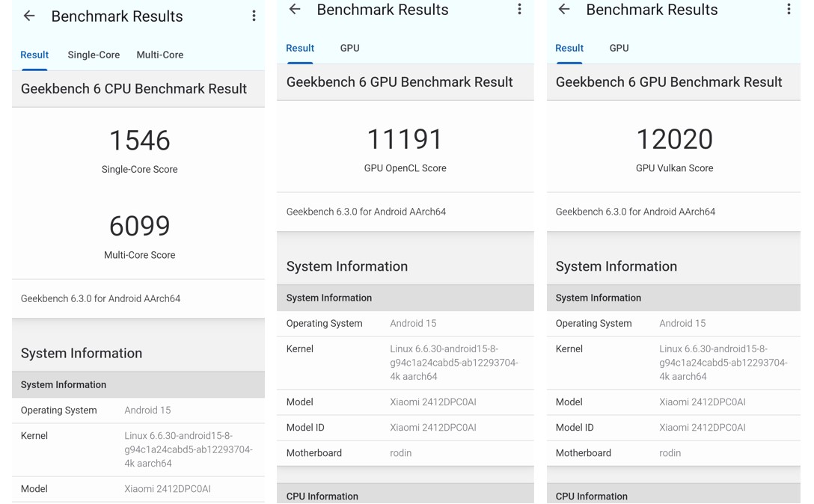The height and width of the screenshot is (504, 814).
Task: Click CPU Information header in Vulkan panel
Action: (674, 494)
